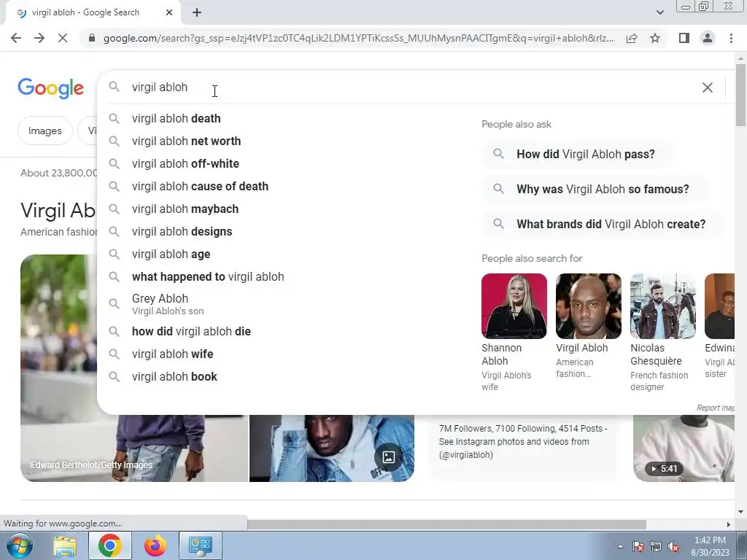747x560 pixels.
Task: Click the address bar URL
Action: pos(358,38)
